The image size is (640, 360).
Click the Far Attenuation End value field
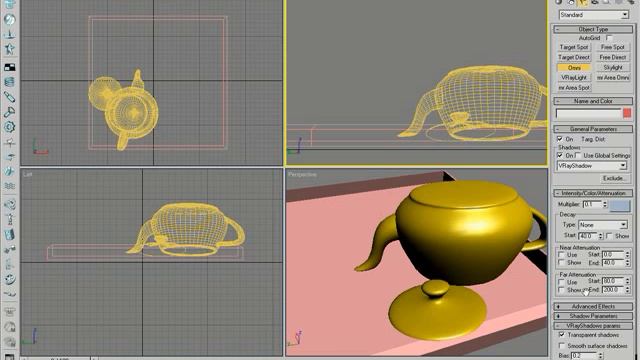(x=613, y=290)
